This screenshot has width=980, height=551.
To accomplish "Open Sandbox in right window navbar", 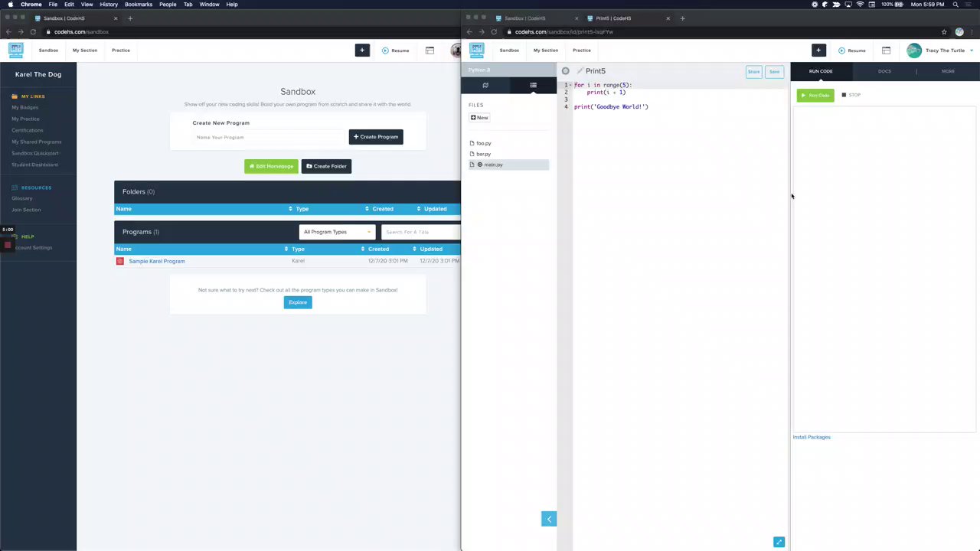I will (509, 51).
